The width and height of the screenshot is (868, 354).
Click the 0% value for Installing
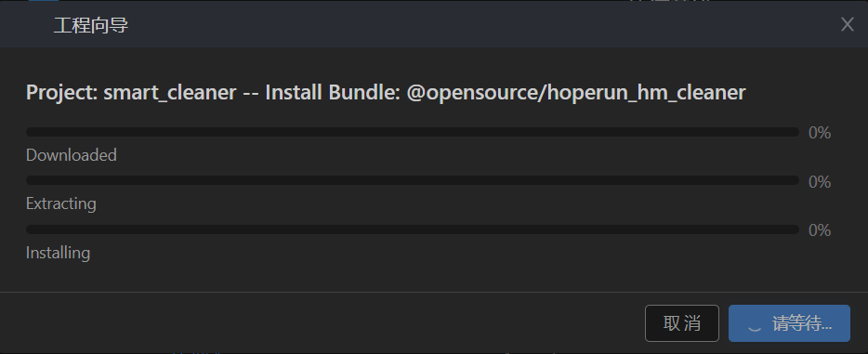pos(820,230)
